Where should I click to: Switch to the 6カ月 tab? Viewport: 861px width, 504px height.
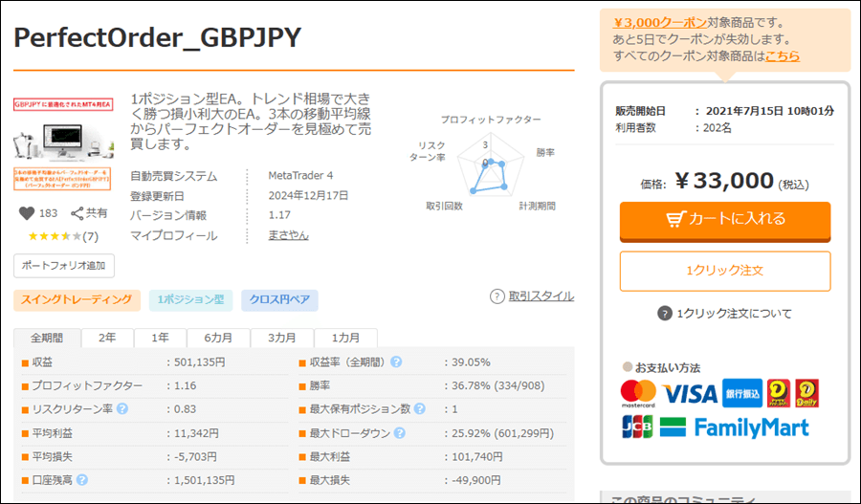pyautogui.click(x=218, y=338)
